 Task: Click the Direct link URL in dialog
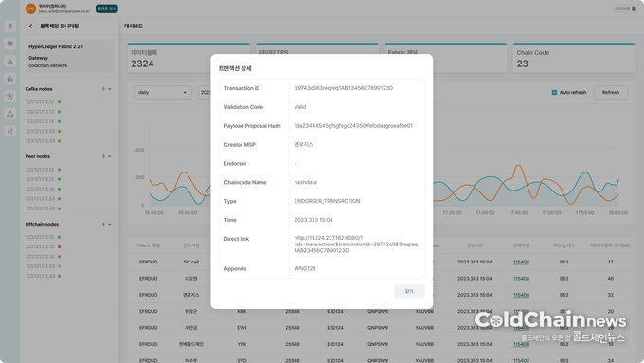coord(356,245)
